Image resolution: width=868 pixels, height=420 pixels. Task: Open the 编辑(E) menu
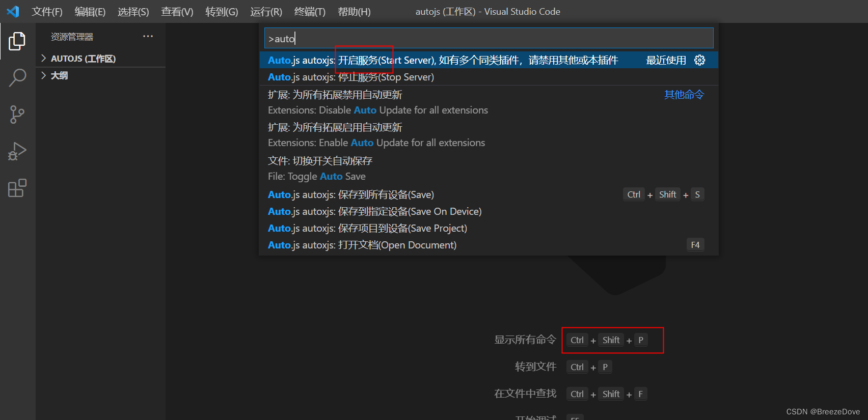pos(90,11)
